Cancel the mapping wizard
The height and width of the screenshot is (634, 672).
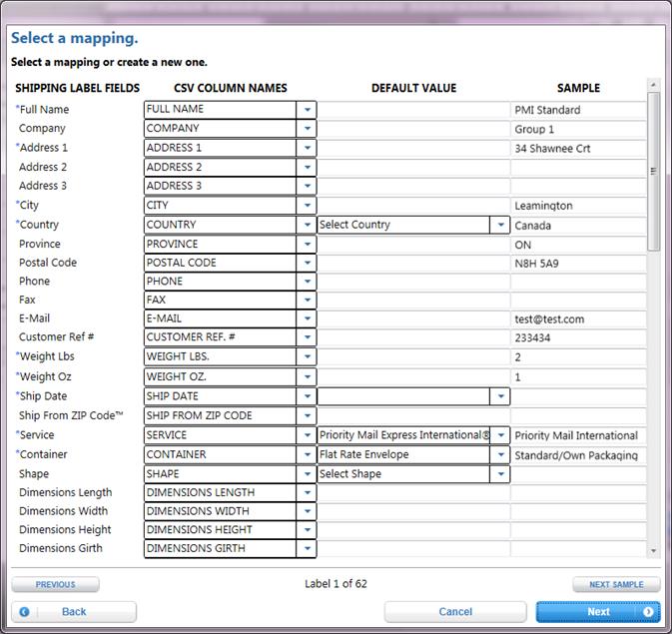pos(455,612)
